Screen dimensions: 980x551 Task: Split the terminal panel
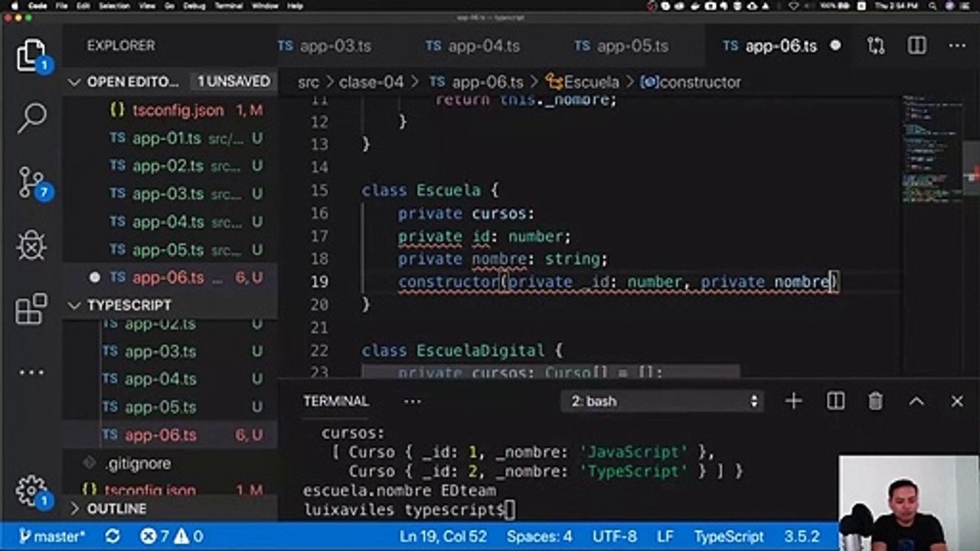(x=835, y=401)
